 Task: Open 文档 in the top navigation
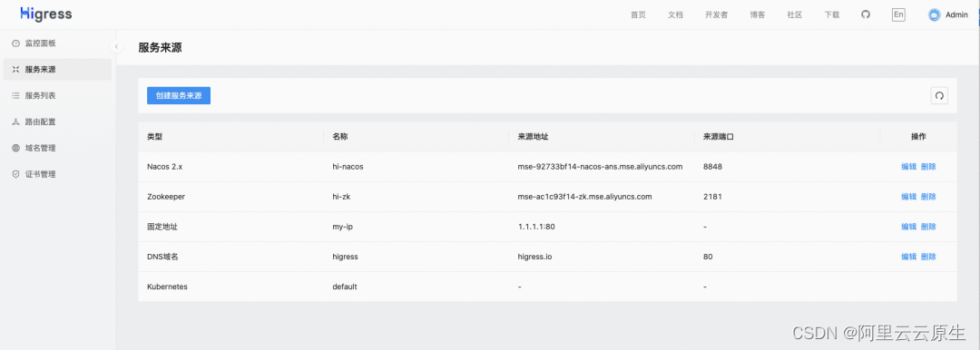[675, 15]
